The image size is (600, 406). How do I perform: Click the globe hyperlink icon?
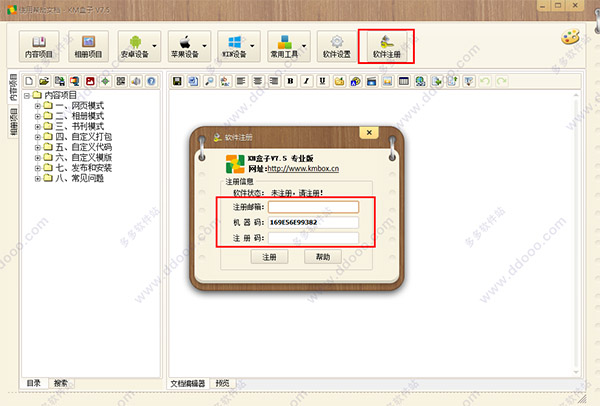pos(420,81)
